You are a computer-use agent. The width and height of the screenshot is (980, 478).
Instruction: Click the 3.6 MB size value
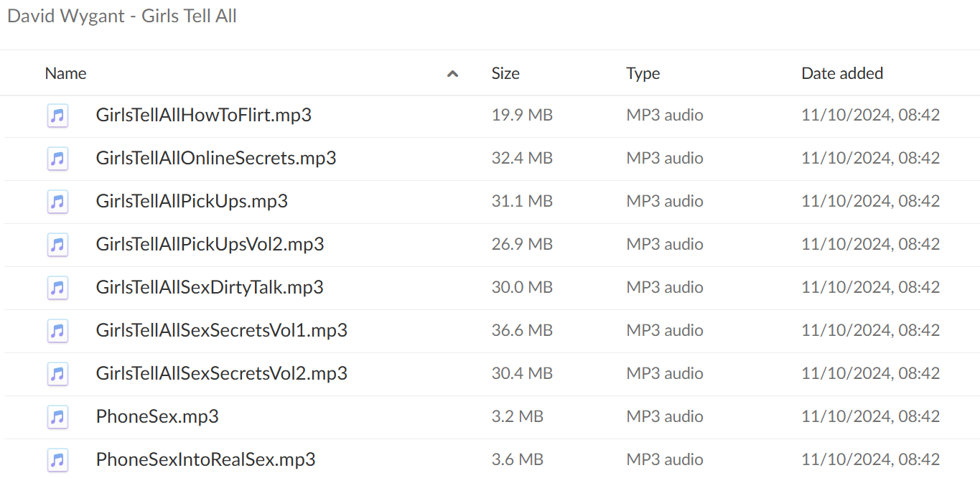518,459
